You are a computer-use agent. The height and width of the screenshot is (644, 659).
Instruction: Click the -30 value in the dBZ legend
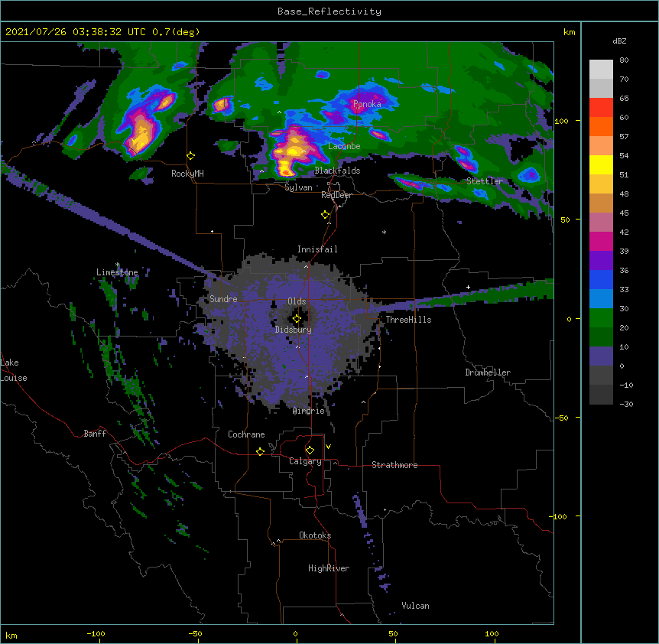[x=626, y=404]
